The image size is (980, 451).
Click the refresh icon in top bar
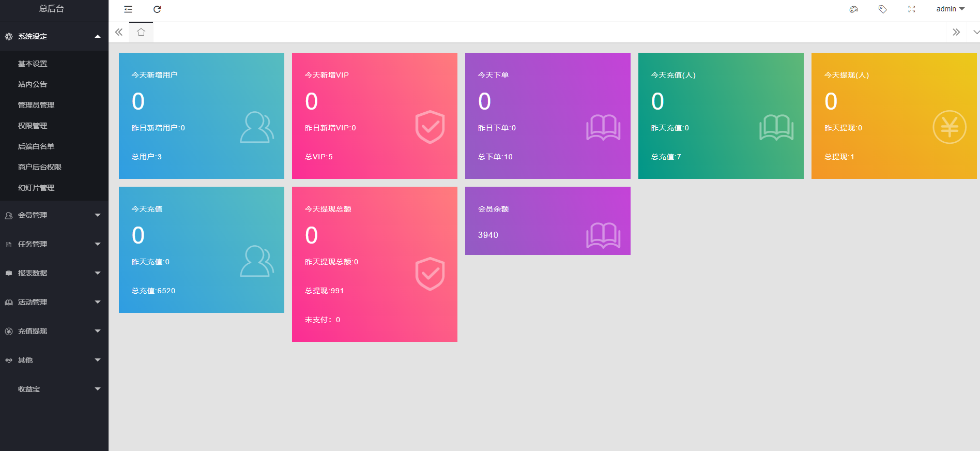[x=157, y=9]
